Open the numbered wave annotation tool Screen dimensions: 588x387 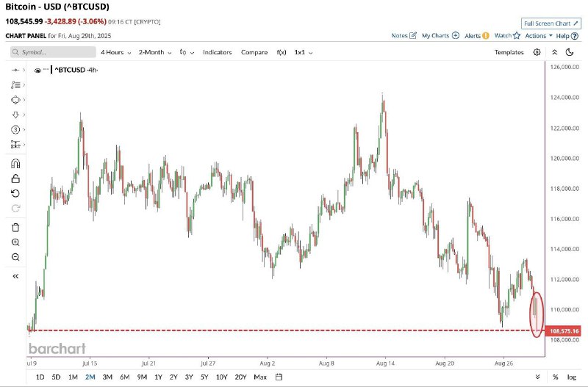15,130
